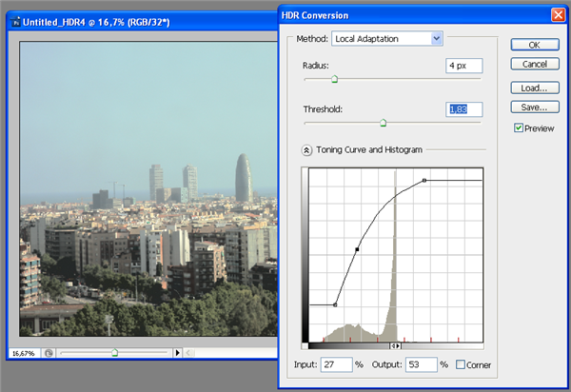Disable the Preview checkbox
This screenshot has height=392, width=571.
pyautogui.click(x=519, y=128)
